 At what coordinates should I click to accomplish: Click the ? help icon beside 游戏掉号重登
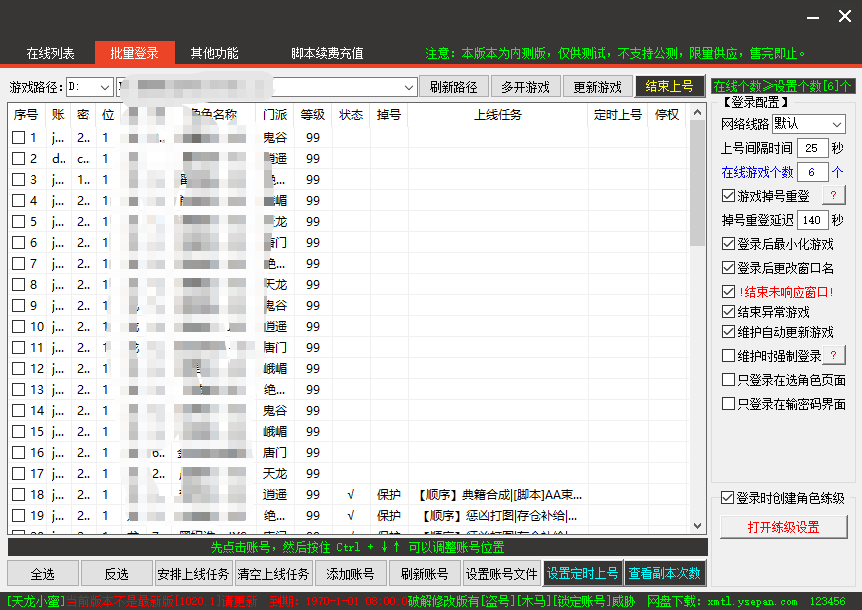coord(833,196)
